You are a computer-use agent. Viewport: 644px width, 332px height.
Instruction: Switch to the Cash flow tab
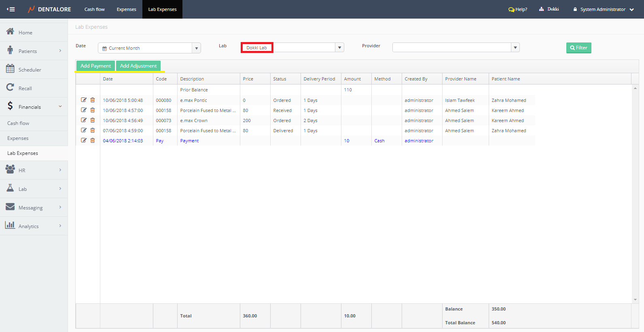[x=94, y=9]
